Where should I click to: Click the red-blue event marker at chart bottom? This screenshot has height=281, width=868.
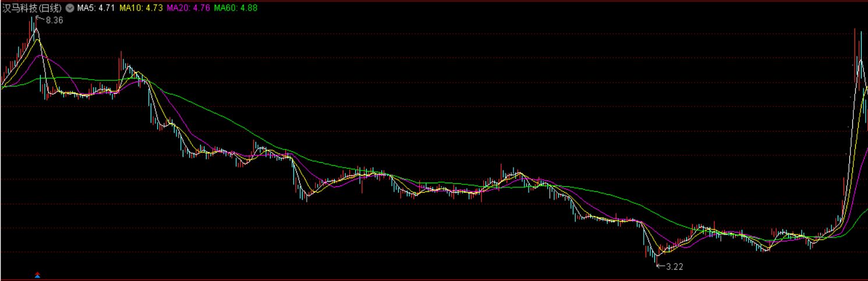[x=38, y=275]
